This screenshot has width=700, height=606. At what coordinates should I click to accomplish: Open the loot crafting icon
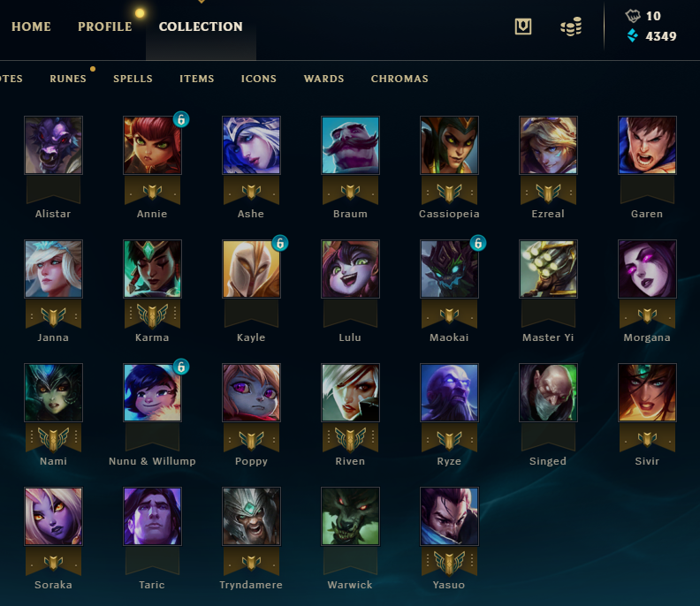(x=522, y=27)
